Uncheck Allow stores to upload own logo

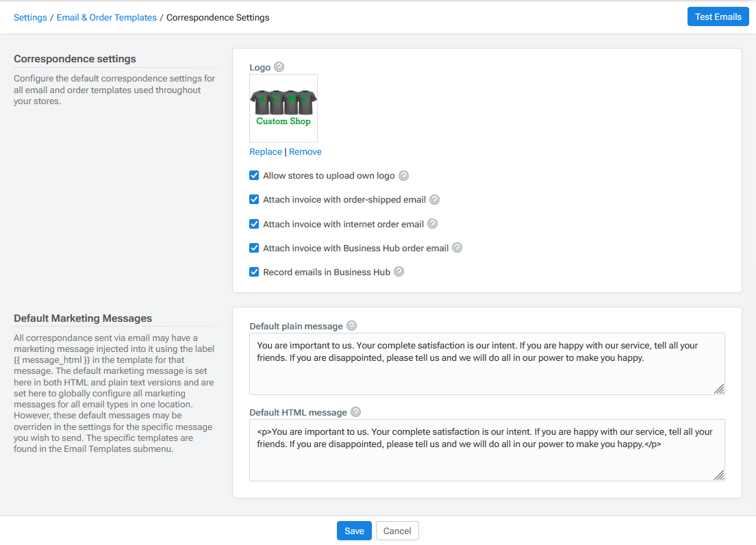[254, 176]
